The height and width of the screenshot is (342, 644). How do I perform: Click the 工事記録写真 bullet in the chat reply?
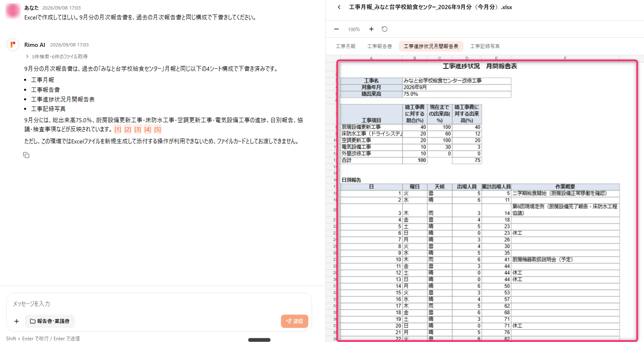point(49,109)
